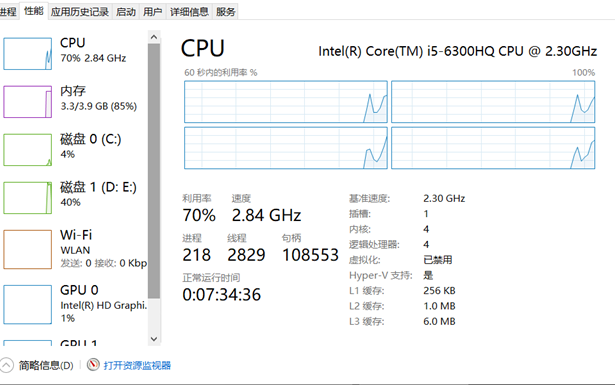Image resolution: width=615 pixels, height=385 pixels.
Task: Open 打开资源监视器 link
Action: click(137, 365)
